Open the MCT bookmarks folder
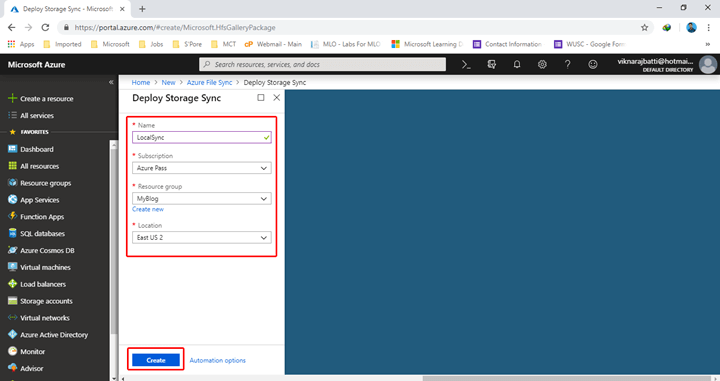Screen dimensions: 720x381 [224, 44]
